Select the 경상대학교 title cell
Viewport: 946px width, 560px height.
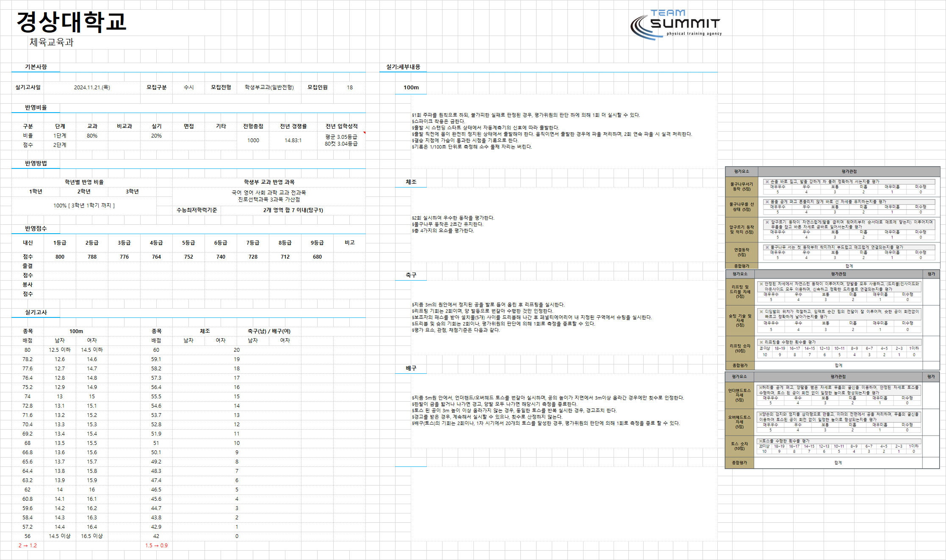(71, 22)
